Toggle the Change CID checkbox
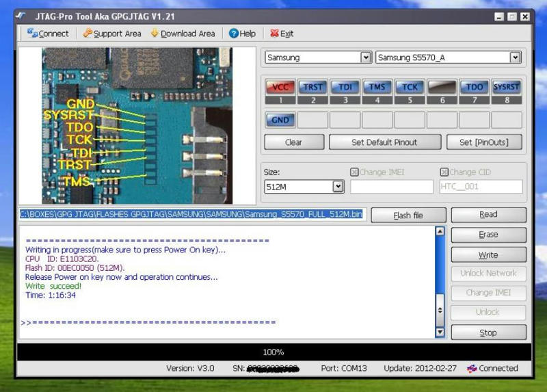This screenshot has width=547, height=392. coord(444,172)
